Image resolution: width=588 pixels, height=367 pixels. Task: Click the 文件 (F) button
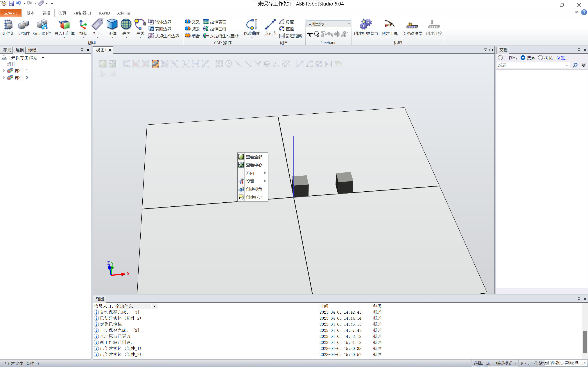point(11,13)
